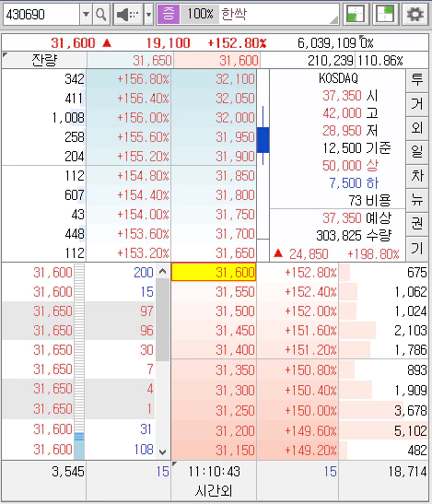432x504 pixels.
Task: Click the stock search magnifier icon
Action: tap(101, 15)
